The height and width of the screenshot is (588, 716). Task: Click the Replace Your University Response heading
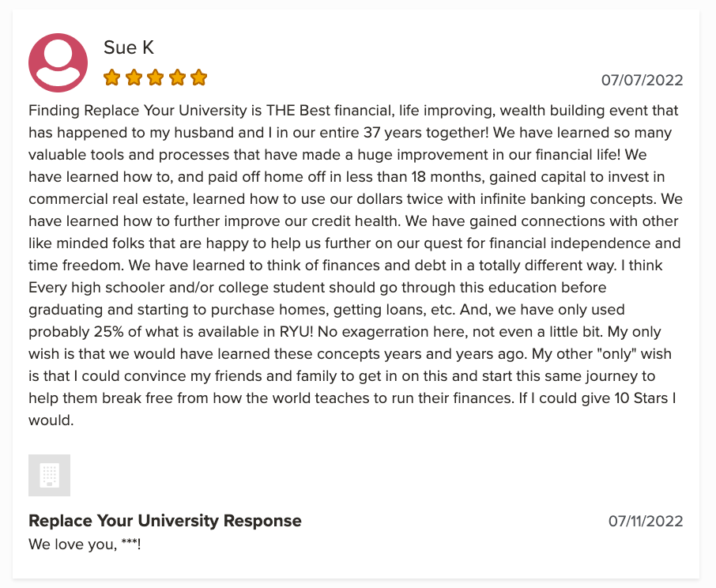165,521
